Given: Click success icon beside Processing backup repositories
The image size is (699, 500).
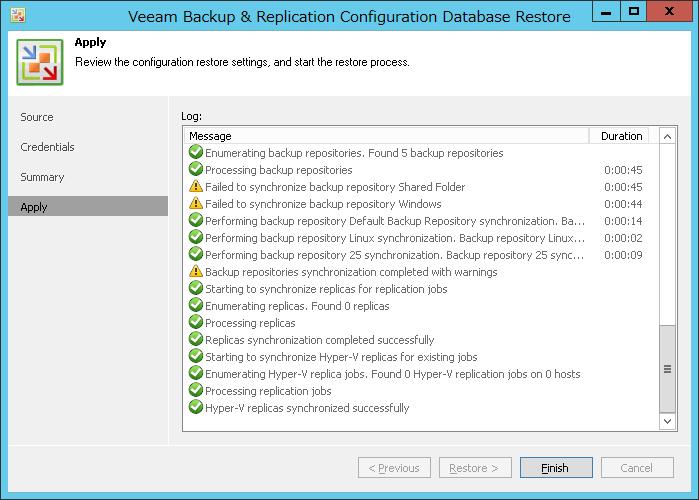Looking at the screenshot, I should pyautogui.click(x=196, y=169).
